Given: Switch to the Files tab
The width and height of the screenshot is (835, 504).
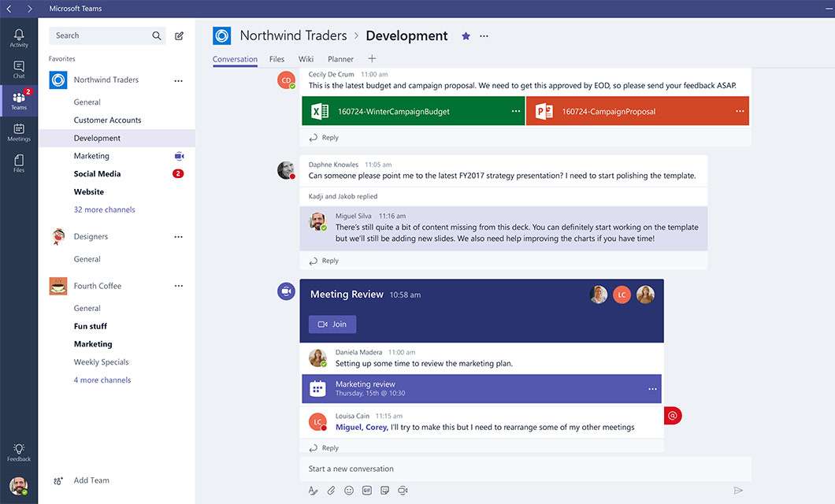Looking at the screenshot, I should [276, 59].
